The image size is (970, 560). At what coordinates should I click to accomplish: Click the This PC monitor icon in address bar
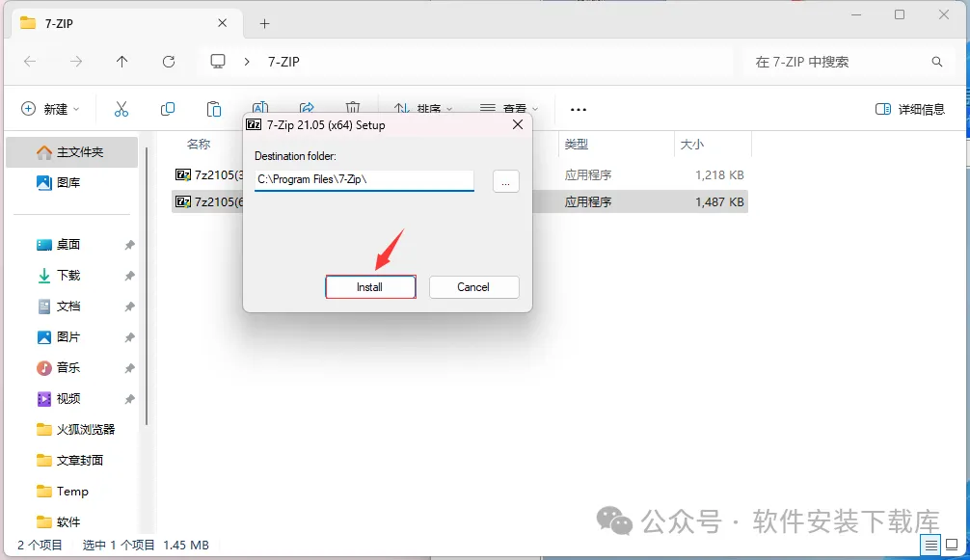(x=218, y=61)
